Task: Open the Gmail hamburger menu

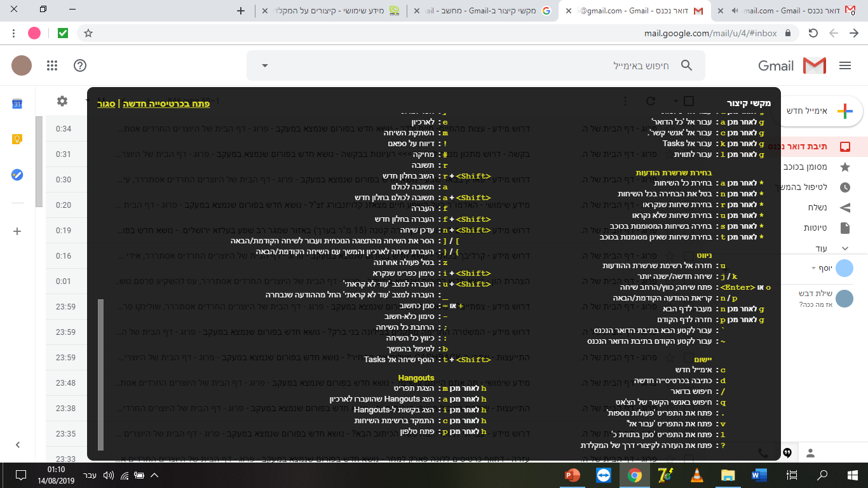Action: pos(846,65)
